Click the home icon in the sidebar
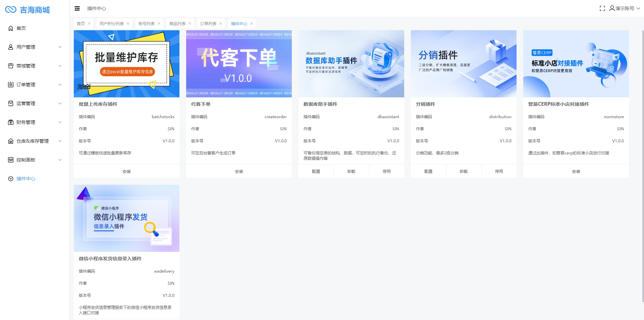The image size is (644, 320). (11, 28)
